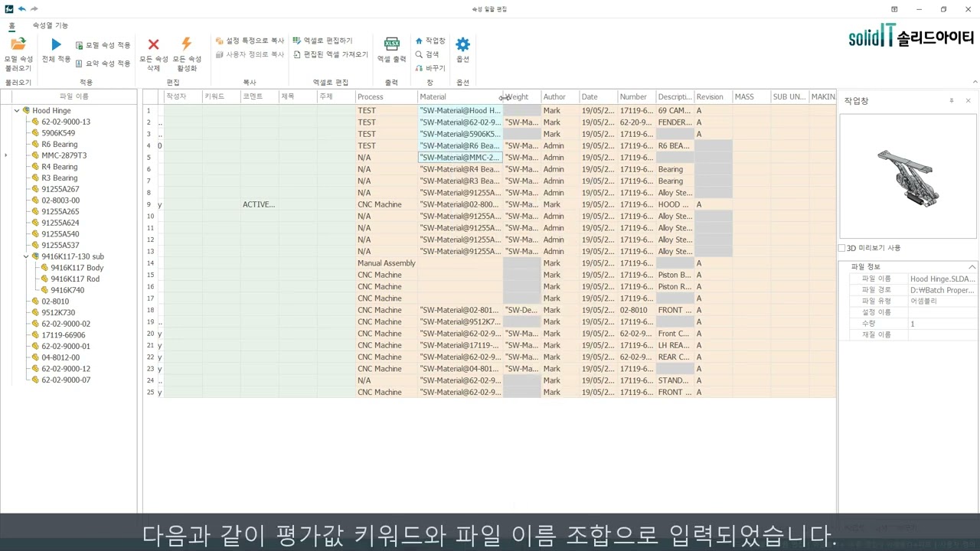
Task: Click 요약 속성 적용 in the ribbon
Action: pyautogui.click(x=103, y=64)
